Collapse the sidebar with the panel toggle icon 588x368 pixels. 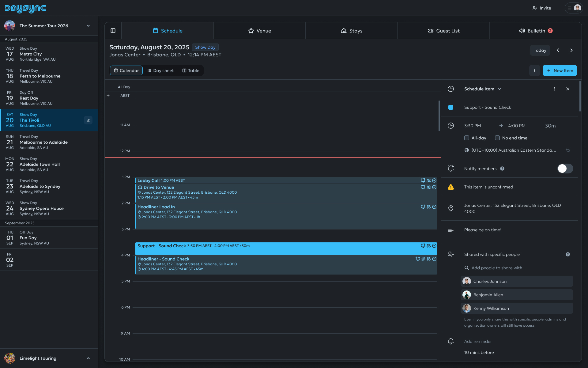tap(113, 31)
